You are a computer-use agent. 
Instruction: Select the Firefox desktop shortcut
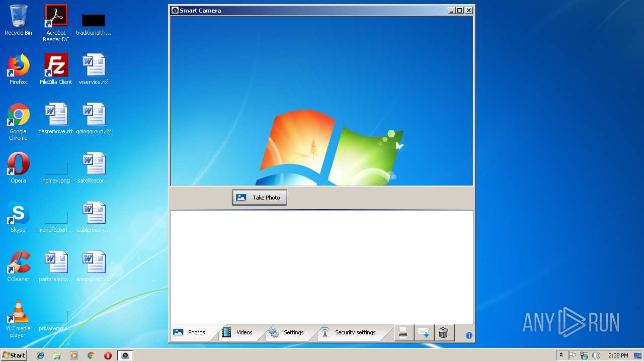(x=18, y=69)
